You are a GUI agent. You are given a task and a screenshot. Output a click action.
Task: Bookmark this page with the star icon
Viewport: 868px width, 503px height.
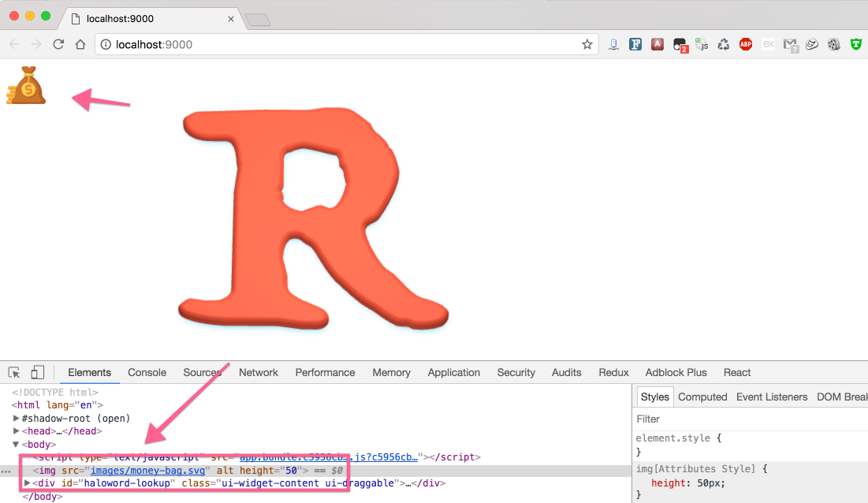587,45
